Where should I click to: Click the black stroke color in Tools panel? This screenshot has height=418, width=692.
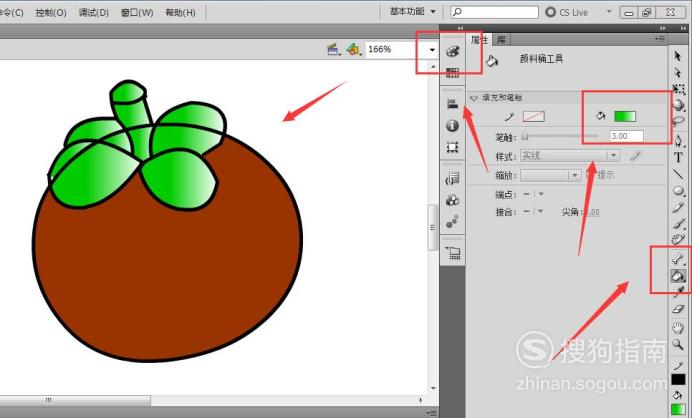678,380
